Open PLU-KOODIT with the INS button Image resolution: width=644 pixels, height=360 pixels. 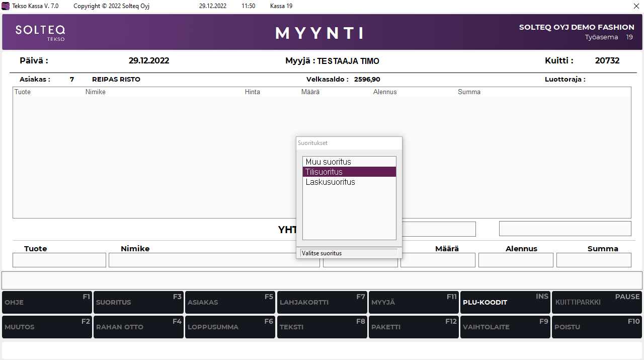pyautogui.click(x=505, y=302)
